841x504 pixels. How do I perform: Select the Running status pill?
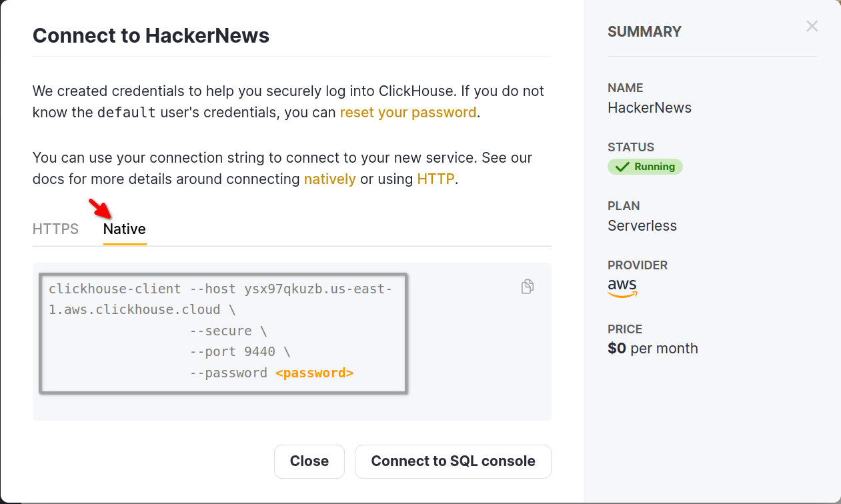tap(645, 166)
